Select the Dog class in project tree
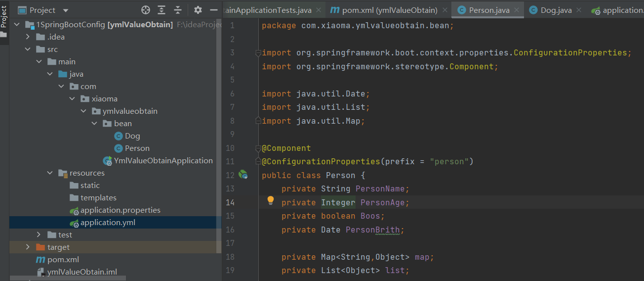This screenshot has height=281, width=644. coord(127,136)
